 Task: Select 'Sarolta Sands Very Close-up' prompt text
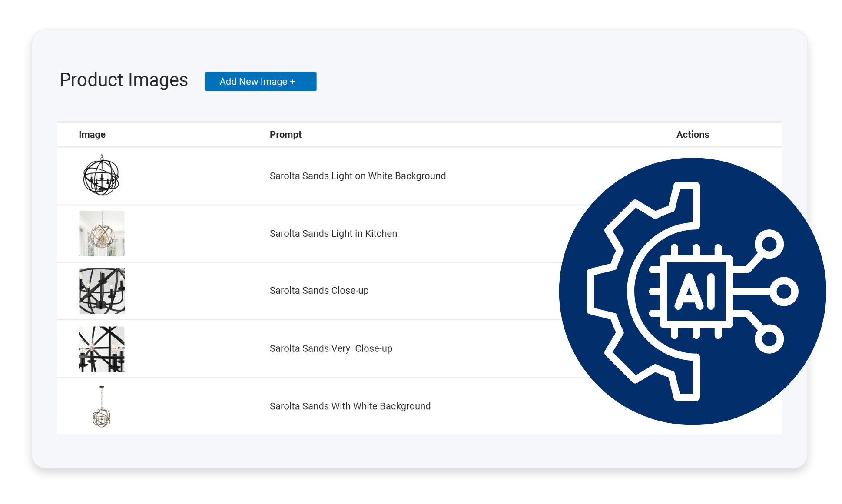(x=331, y=348)
